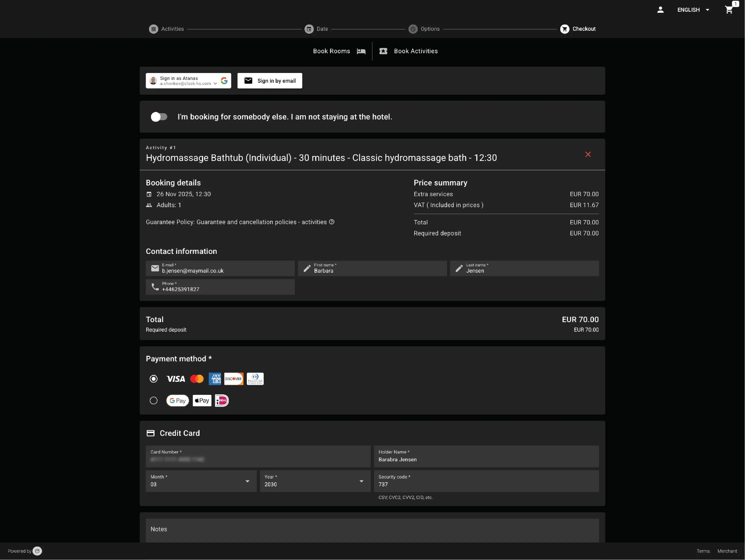
Task: Open the ENGLISH language dropdown
Action: click(693, 10)
